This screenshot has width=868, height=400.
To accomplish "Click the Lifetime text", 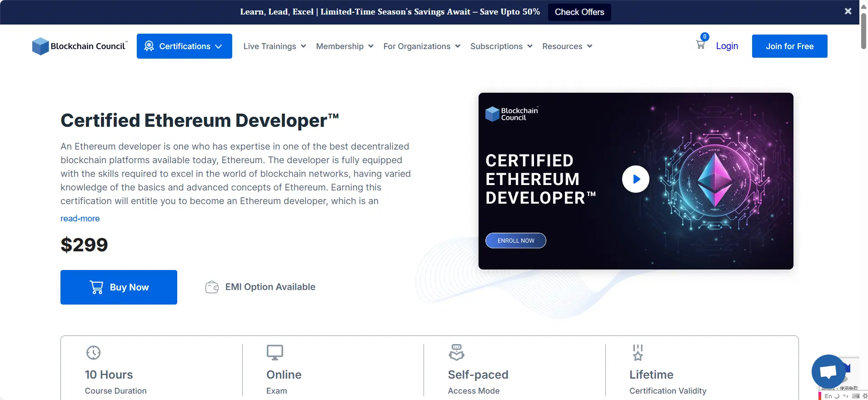I will (x=651, y=375).
